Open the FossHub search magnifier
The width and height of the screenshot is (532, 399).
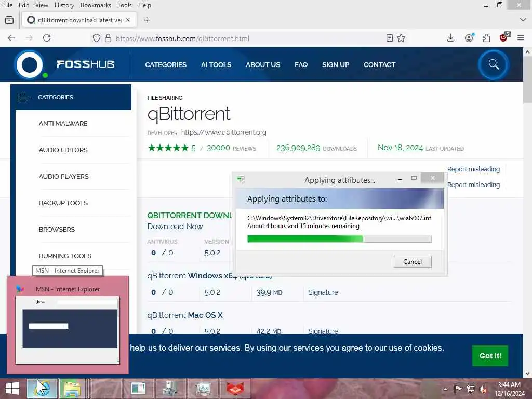click(494, 64)
